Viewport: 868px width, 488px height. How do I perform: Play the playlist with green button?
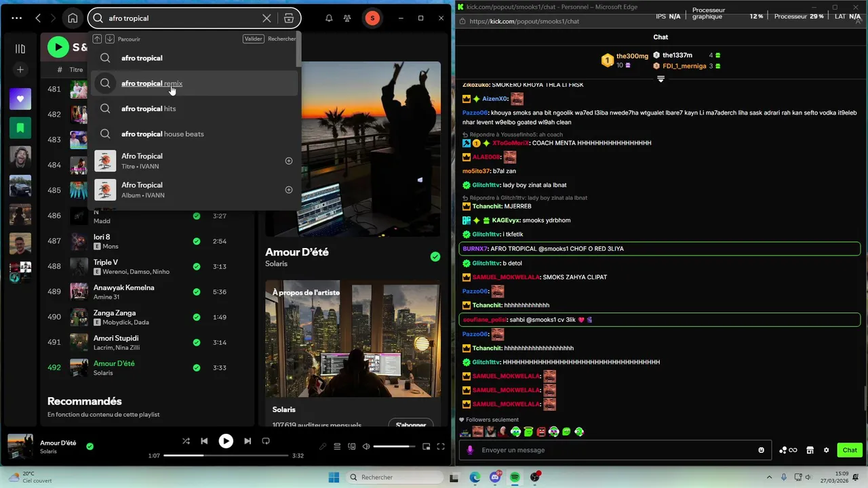tap(58, 47)
